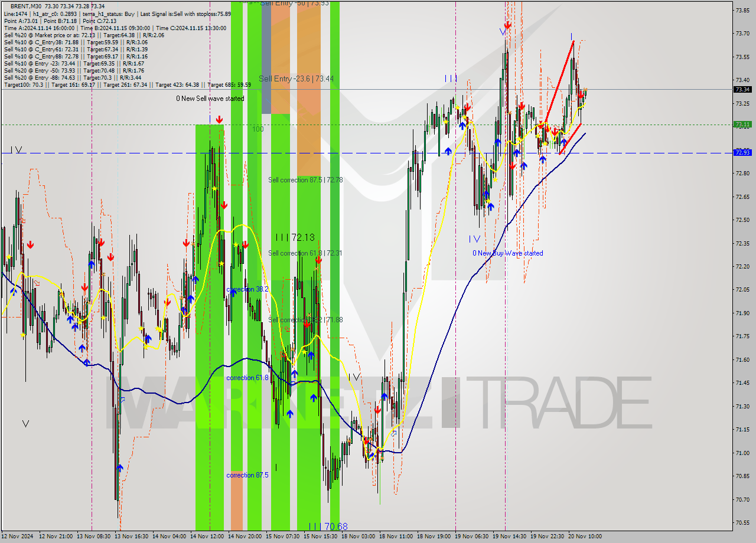
Task: Click the '12 Nov 21:00' time axis label
Action: pyautogui.click(x=57, y=537)
